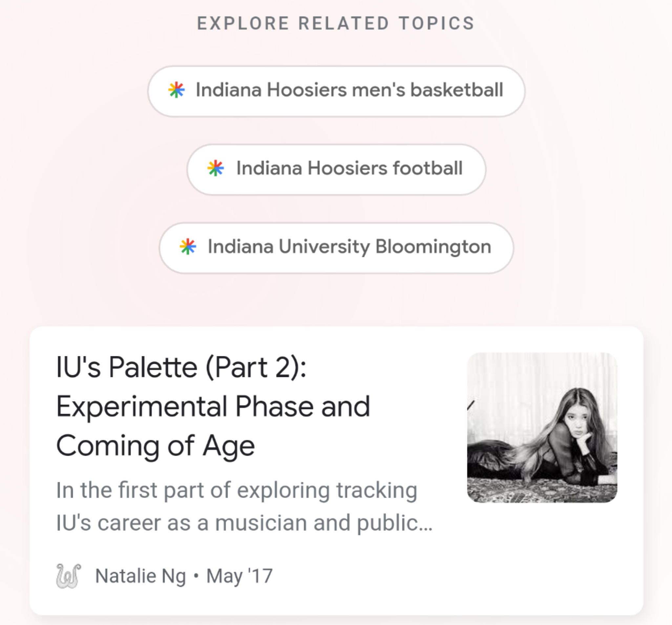Click the word 'Bloomington' in the third chip
The width and height of the screenshot is (672, 625).
[x=433, y=246]
